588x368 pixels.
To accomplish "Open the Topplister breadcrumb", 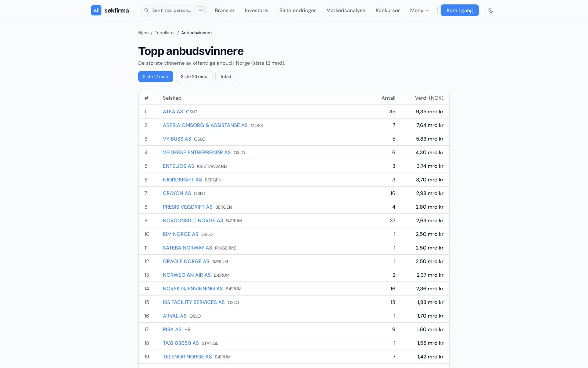I will tap(165, 33).
